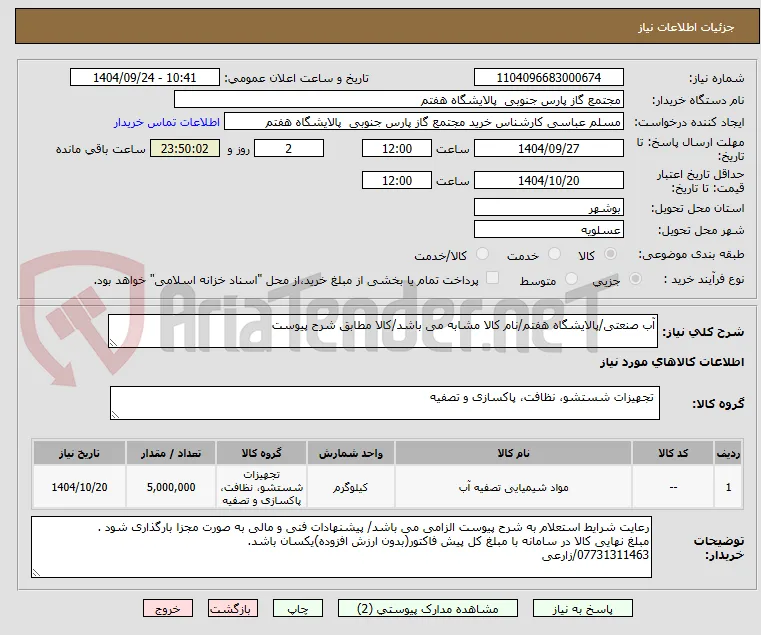Toggle the اسناد خزانه اسلامی payment checkbox
The width and height of the screenshot is (761, 635).
(x=492, y=278)
